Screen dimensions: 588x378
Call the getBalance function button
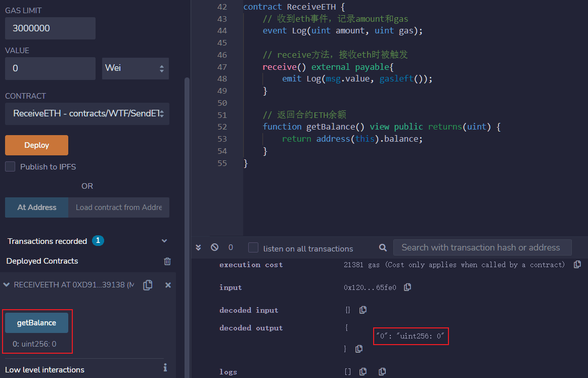click(36, 323)
